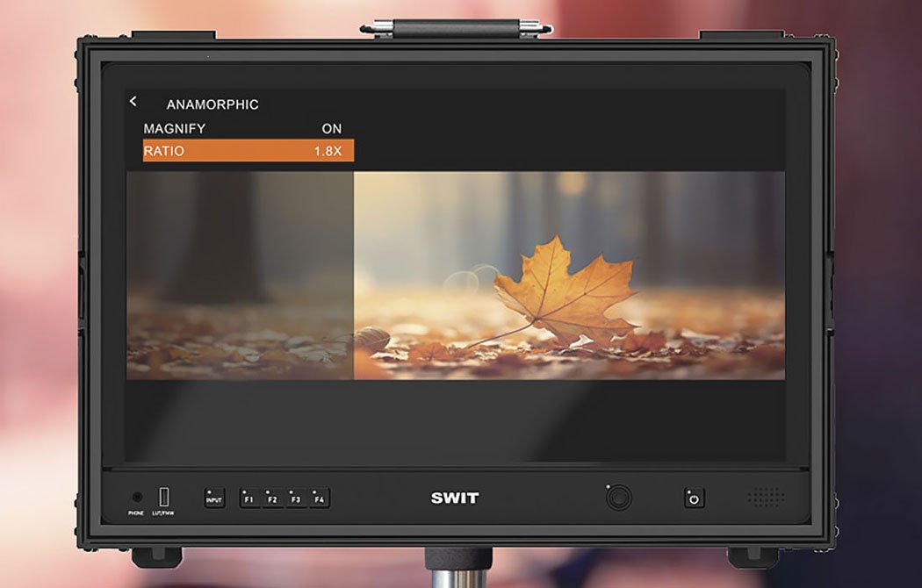
Task: Toggle the MAGNIFY ON value
Action: [x=331, y=129]
